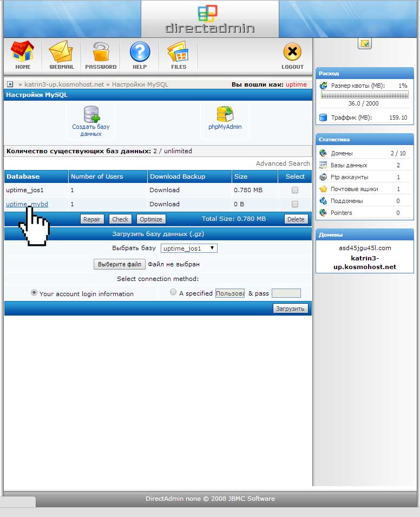The width and height of the screenshot is (420, 517).
Task: Download backup for uptime_mybd
Action: point(165,204)
